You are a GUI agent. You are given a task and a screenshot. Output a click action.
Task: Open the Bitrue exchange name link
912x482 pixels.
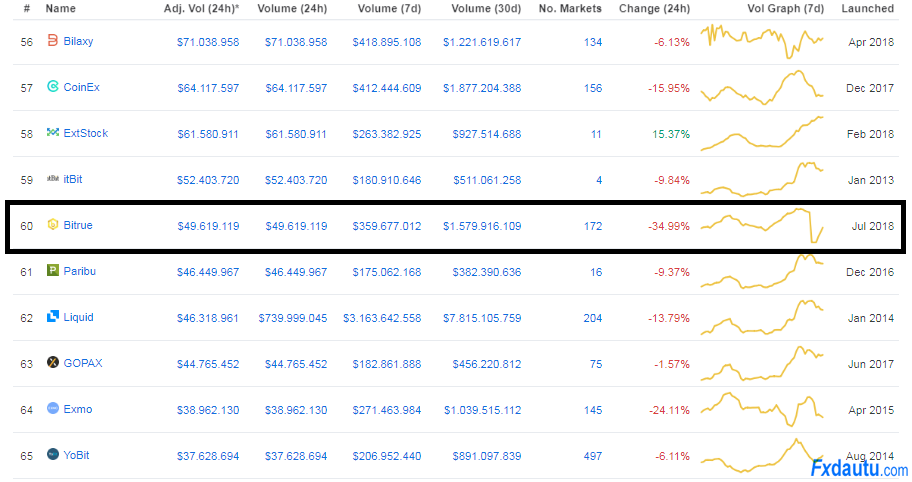(x=78, y=226)
